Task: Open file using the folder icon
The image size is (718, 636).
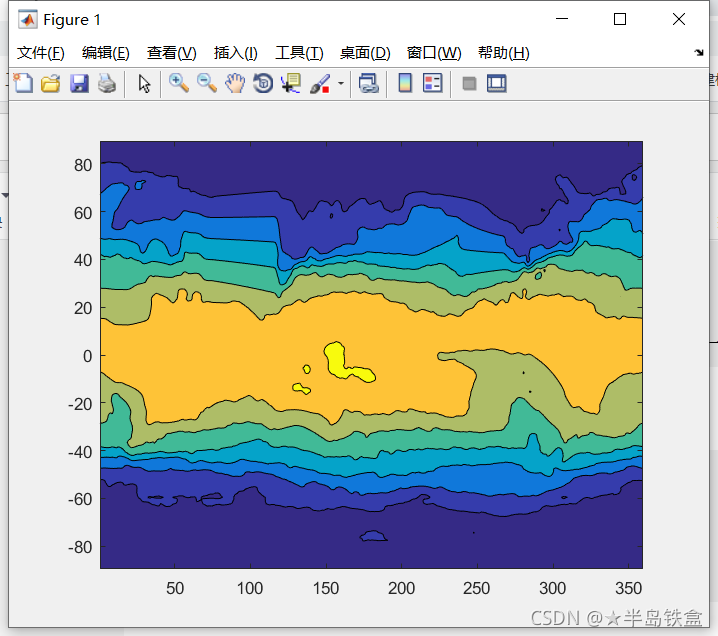Action: pyautogui.click(x=50, y=84)
